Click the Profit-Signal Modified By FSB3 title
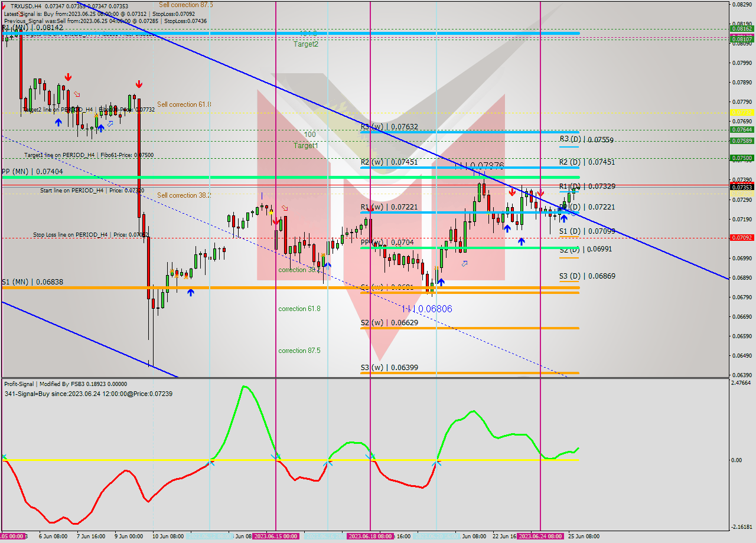Image resolution: width=756 pixels, height=543 pixels. (x=66, y=384)
